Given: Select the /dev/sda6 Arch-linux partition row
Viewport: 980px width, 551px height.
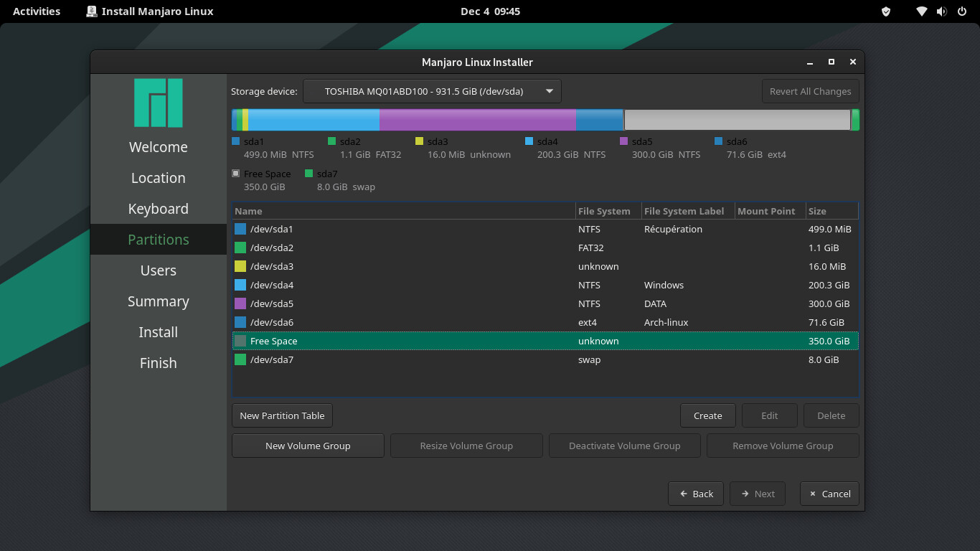Looking at the screenshot, I should coord(430,322).
